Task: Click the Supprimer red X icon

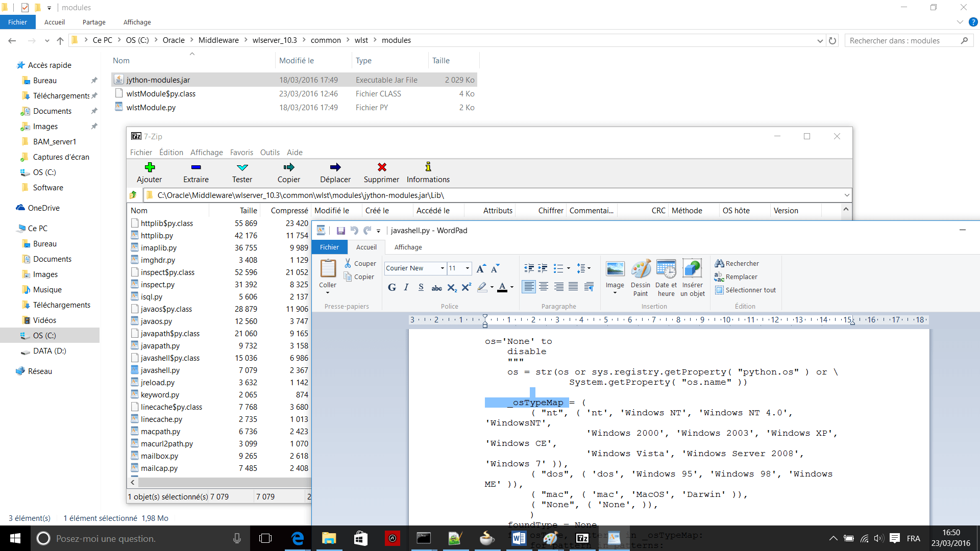Action: (x=381, y=167)
